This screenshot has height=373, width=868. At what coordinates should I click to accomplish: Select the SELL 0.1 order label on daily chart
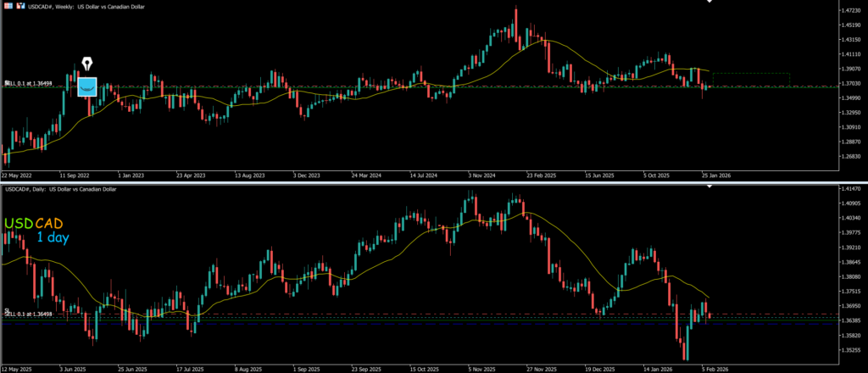point(29,314)
